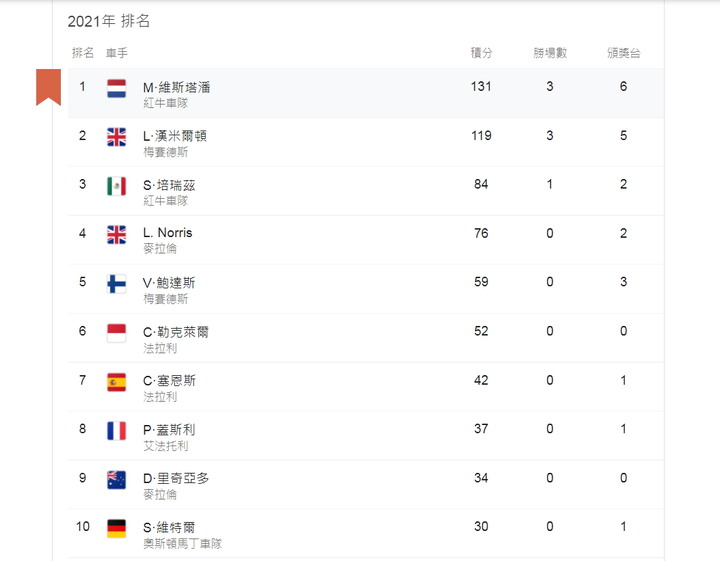
Task: Select driver name L. Norris
Action: click(x=168, y=233)
